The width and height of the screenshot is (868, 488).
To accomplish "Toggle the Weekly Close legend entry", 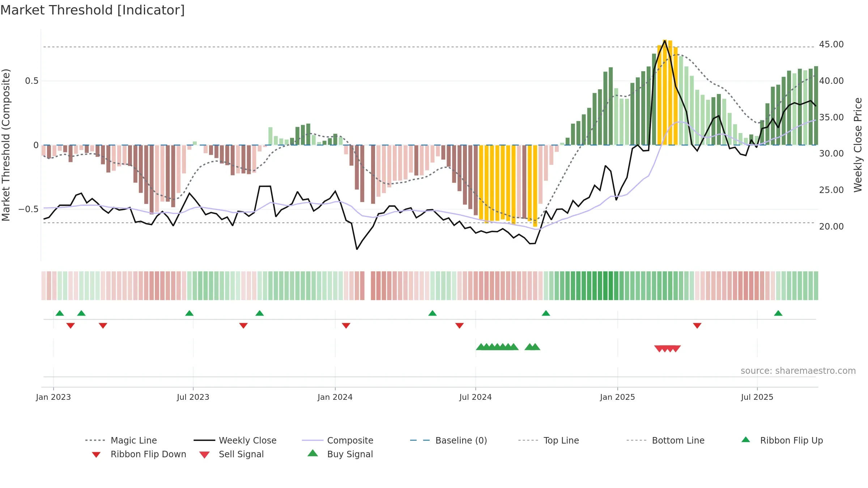I will point(235,440).
